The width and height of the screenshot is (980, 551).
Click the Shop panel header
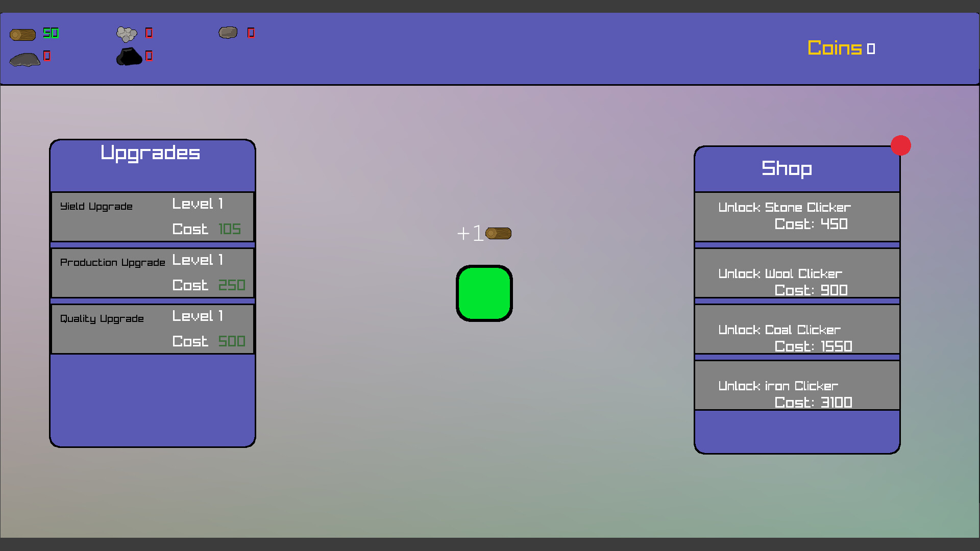[787, 169]
